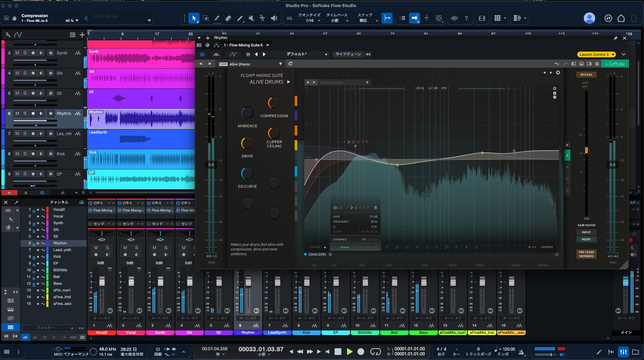The image size is (644, 360).
Task: Select the Flow Mixing Suite 6 tab
Action: (x=243, y=45)
